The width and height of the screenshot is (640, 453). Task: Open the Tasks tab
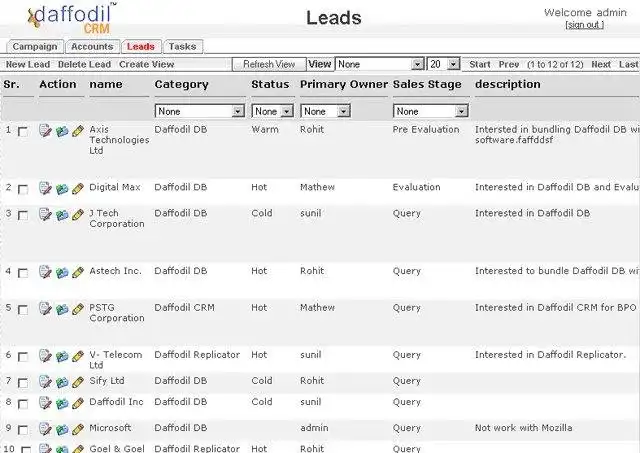click(182, 47)
